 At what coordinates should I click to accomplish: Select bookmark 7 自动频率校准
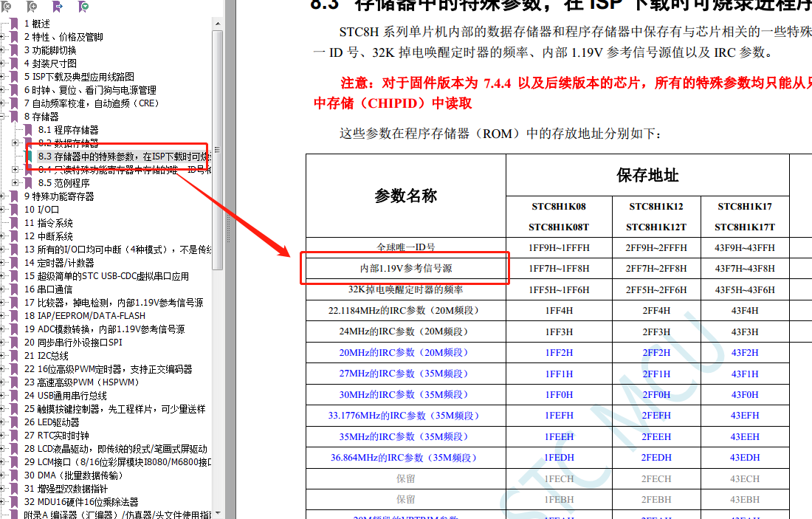pyautogui.click(x=92, y=103)
